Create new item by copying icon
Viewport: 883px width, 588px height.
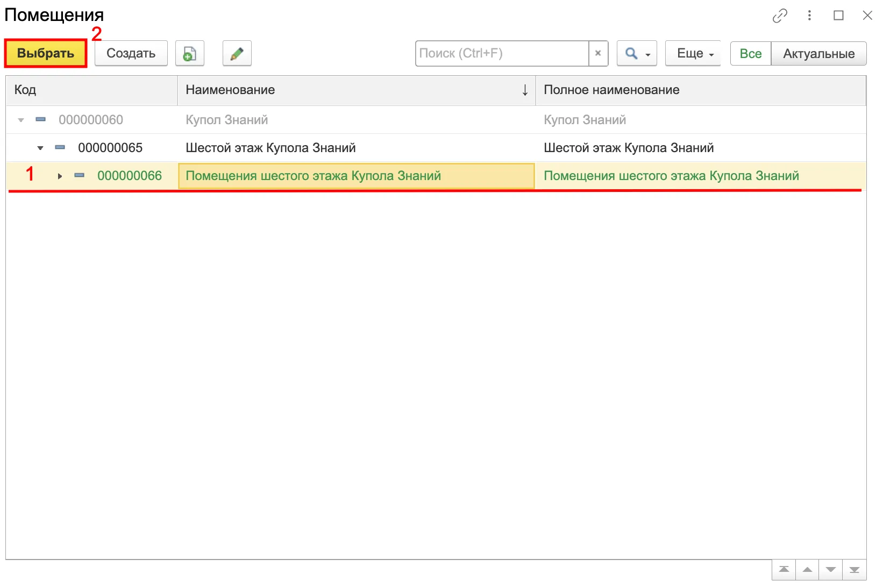click(x=190, y=53)
